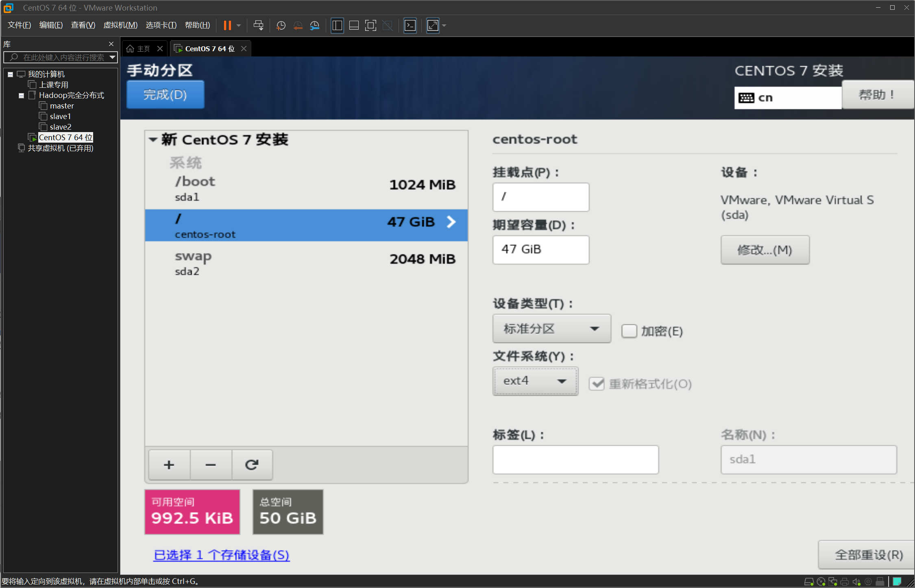The image size is (915, 588).
Task: Click the 期望容量 capacity field
Action: 541,250
